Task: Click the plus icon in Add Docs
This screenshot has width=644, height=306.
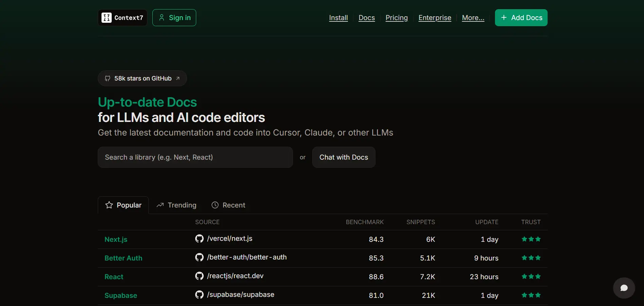Action: 504,18
